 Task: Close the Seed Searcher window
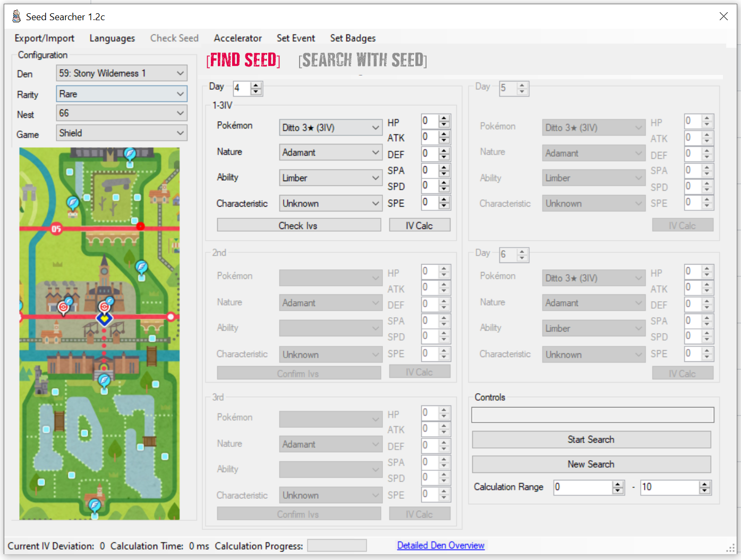[723, 16]
